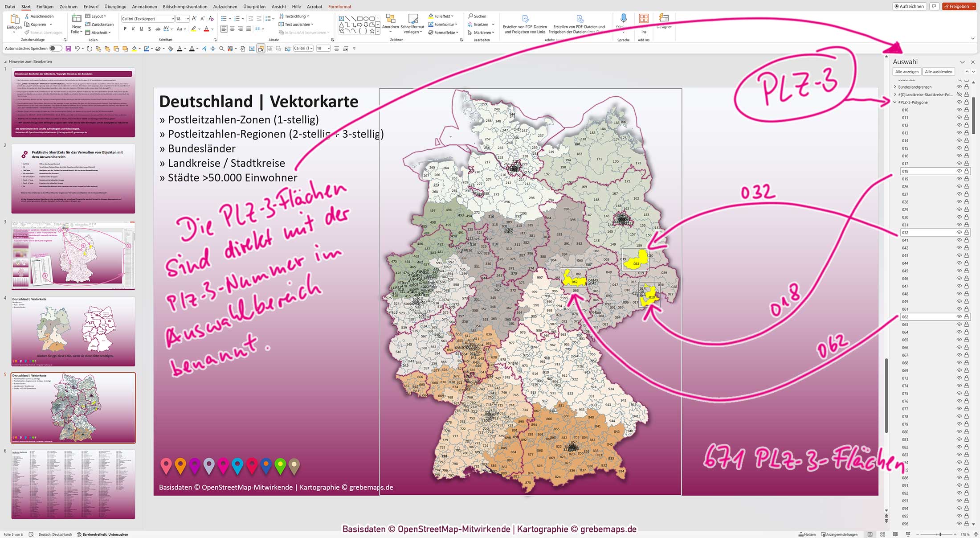Open Add-Ins via the Ins icon

(644, 19)
